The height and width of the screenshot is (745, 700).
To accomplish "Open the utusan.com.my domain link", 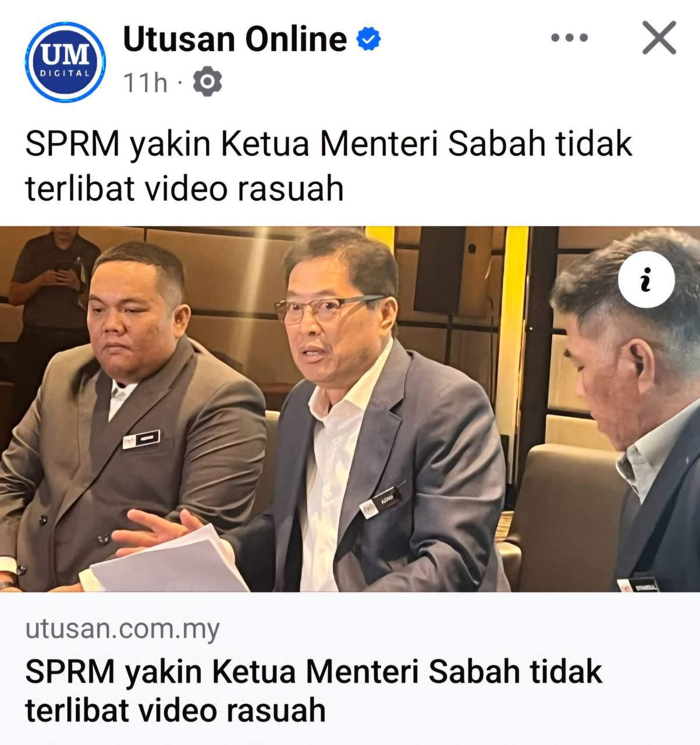I will point(123,630).
